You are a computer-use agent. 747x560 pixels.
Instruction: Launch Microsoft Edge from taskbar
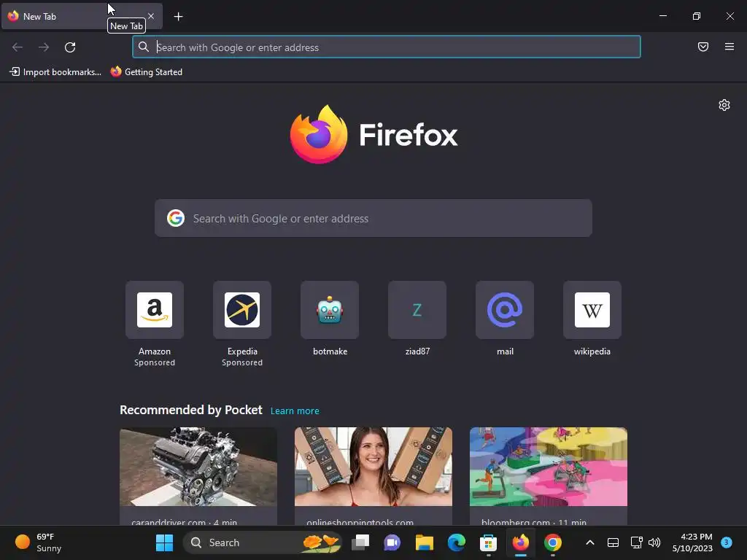pyautogui.click(x=457, y=542)
